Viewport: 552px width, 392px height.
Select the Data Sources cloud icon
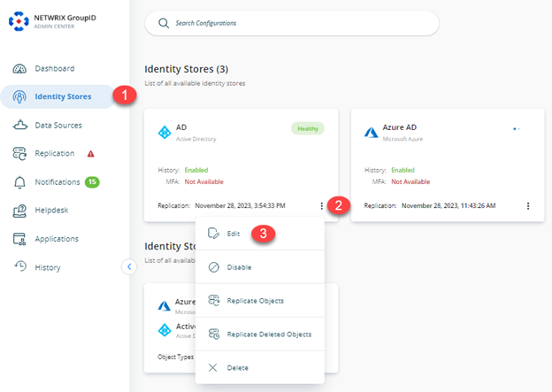(19, 126)
